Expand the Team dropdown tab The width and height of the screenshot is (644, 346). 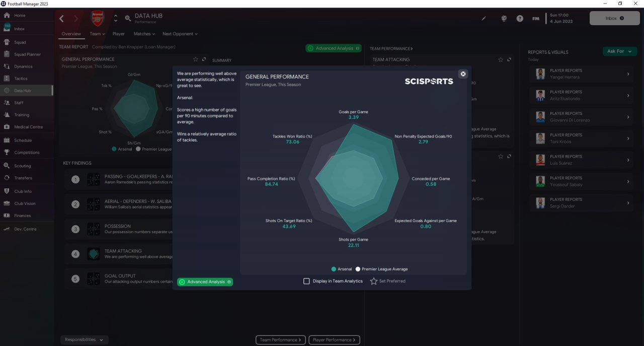pos(97,34)
